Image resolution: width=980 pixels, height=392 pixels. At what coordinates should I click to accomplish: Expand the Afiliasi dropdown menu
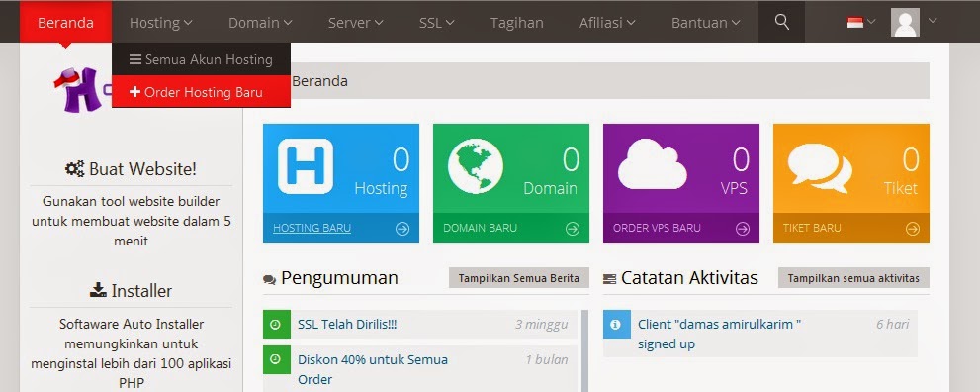(x=607, y=23)
